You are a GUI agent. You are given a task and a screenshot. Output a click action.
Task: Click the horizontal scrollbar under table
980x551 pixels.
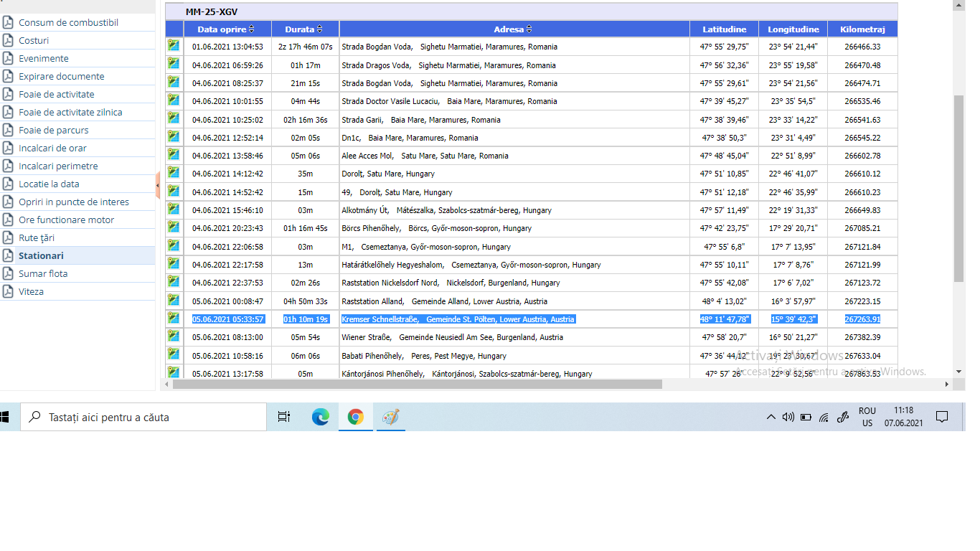click(x=418, y=385)
